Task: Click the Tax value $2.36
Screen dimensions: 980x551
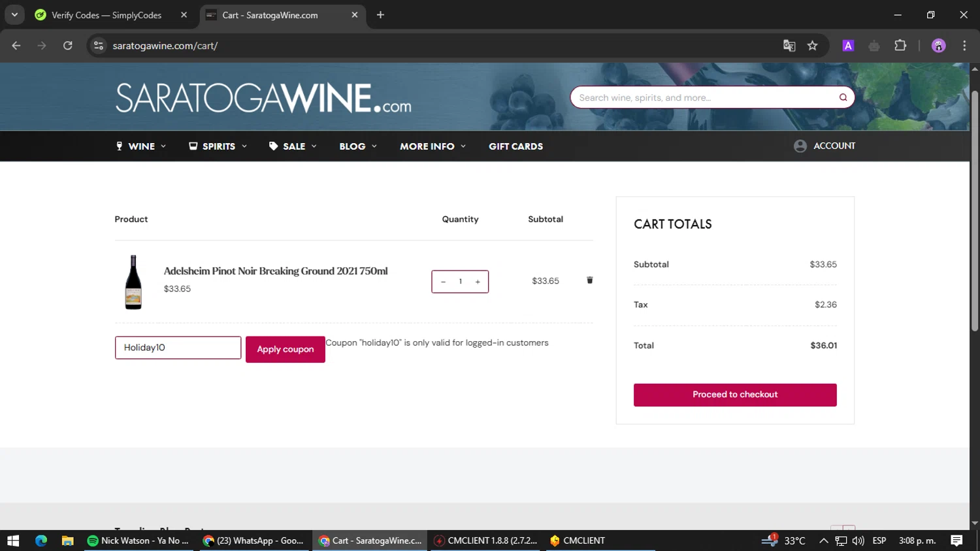Action: point(826,305)
